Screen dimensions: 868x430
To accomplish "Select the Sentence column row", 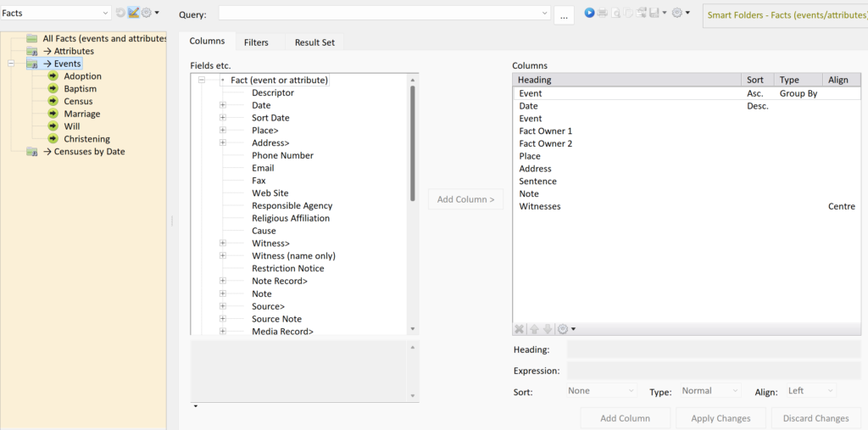I will coord(687,181).
